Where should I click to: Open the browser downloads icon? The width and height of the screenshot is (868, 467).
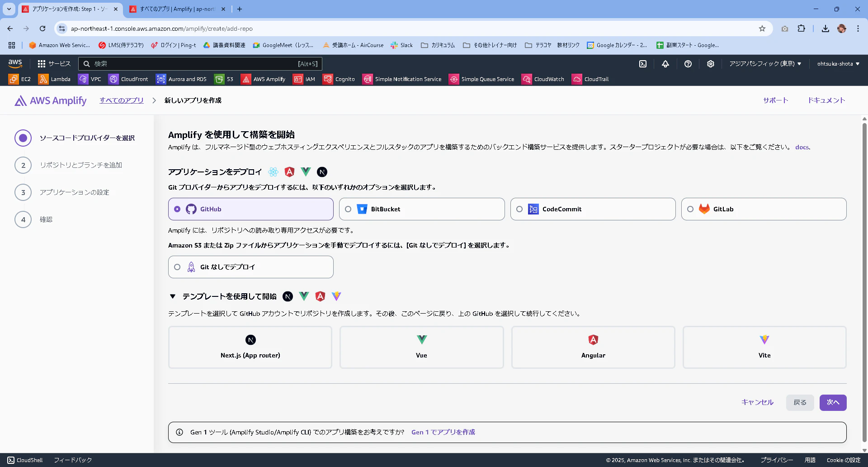826,29
